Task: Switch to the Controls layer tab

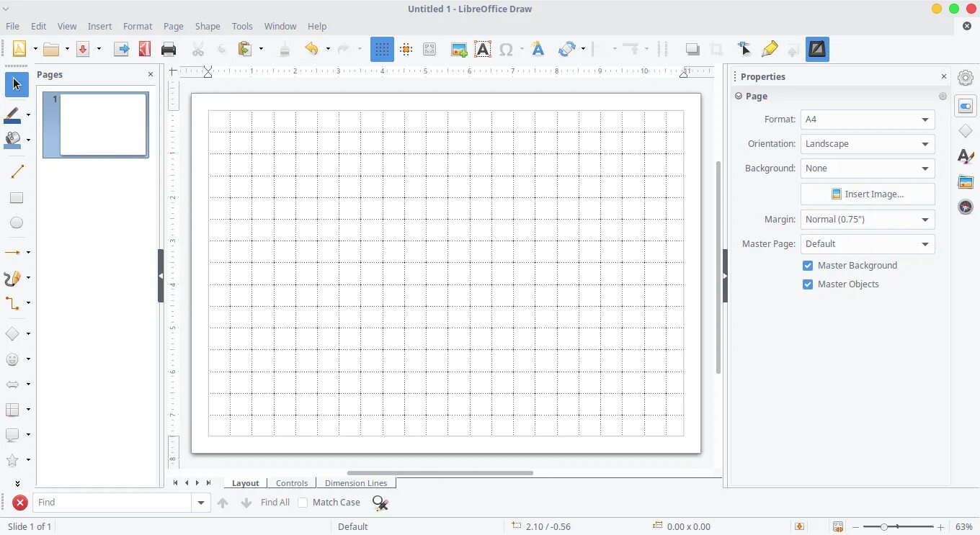Action: [x=292, y=483]
